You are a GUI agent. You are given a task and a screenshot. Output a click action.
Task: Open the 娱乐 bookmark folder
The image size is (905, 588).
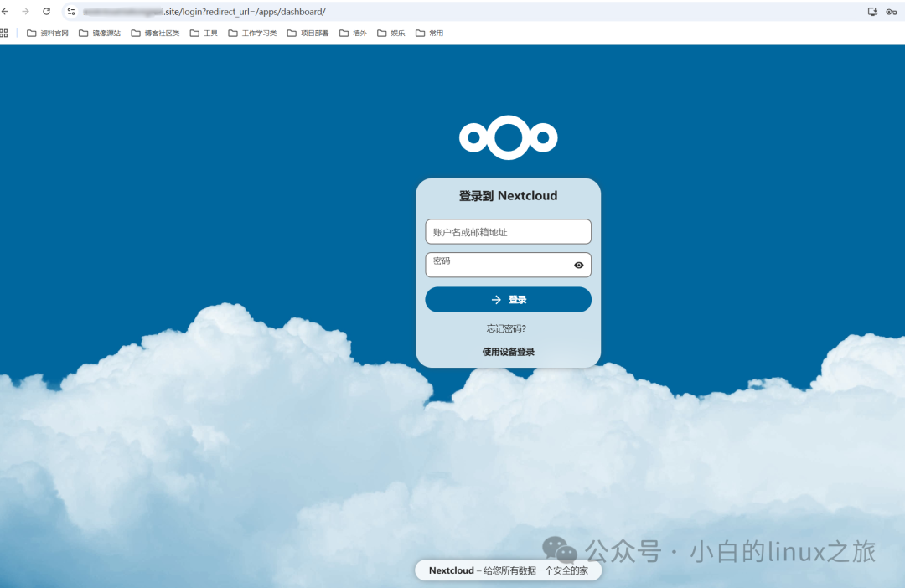tap(390, 33)
